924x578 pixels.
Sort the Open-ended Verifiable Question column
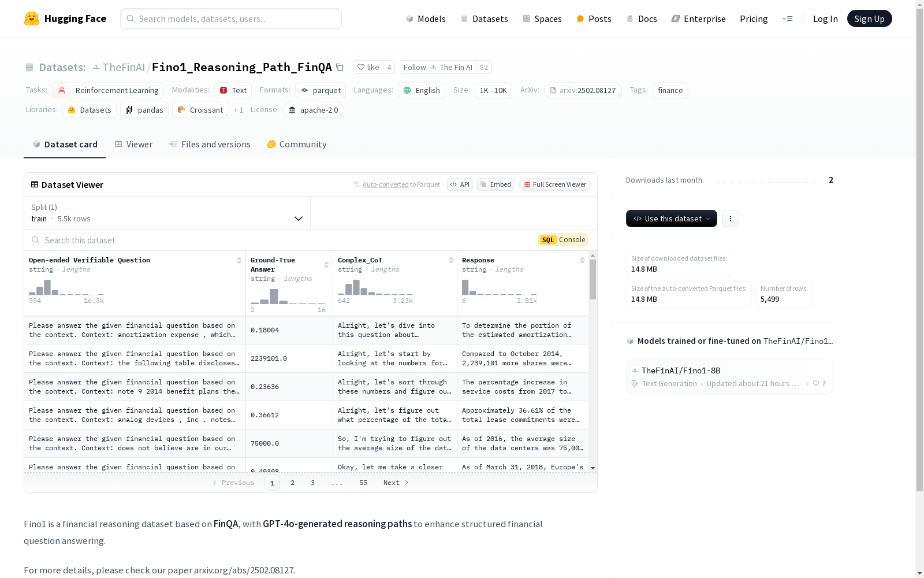[x=239, y=260]
